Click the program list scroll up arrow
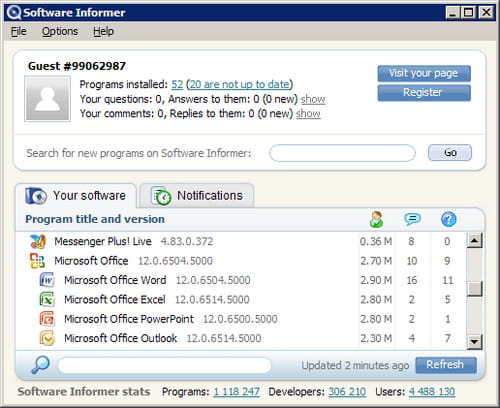The height and width of the screenshot is (408, 500). pyautogui.click(x=474, y=240)
